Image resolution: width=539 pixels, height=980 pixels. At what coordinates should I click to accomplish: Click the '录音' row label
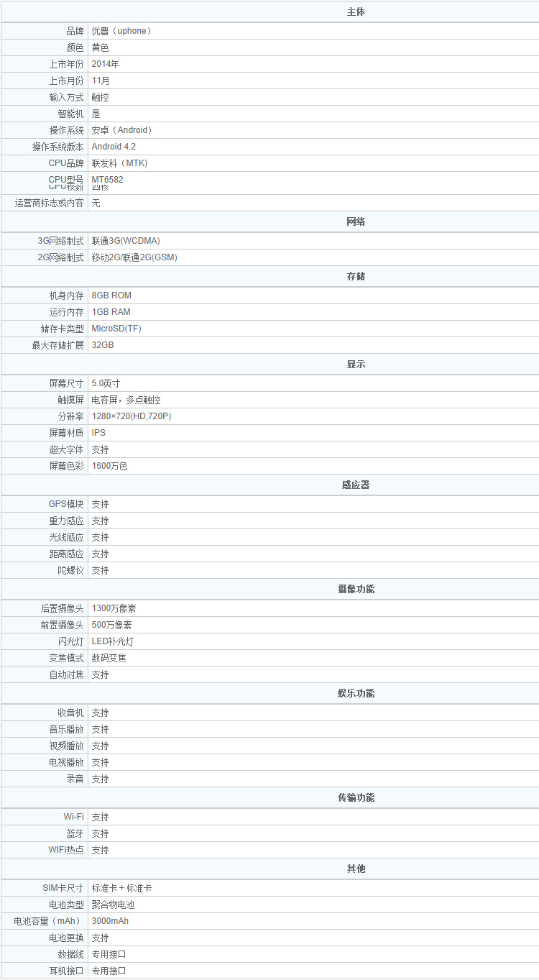[x=75, y=779]
